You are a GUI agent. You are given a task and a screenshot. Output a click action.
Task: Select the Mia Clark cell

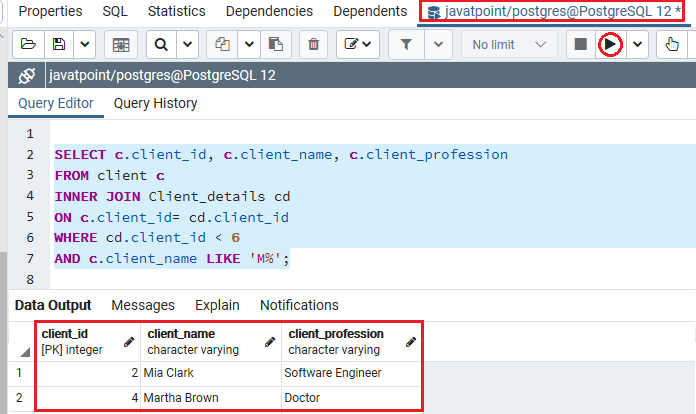(211, 373)
